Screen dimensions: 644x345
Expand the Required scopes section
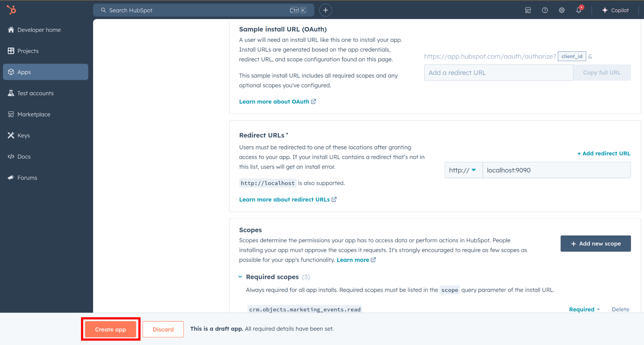pyautogui.click(x=240, y=277)
